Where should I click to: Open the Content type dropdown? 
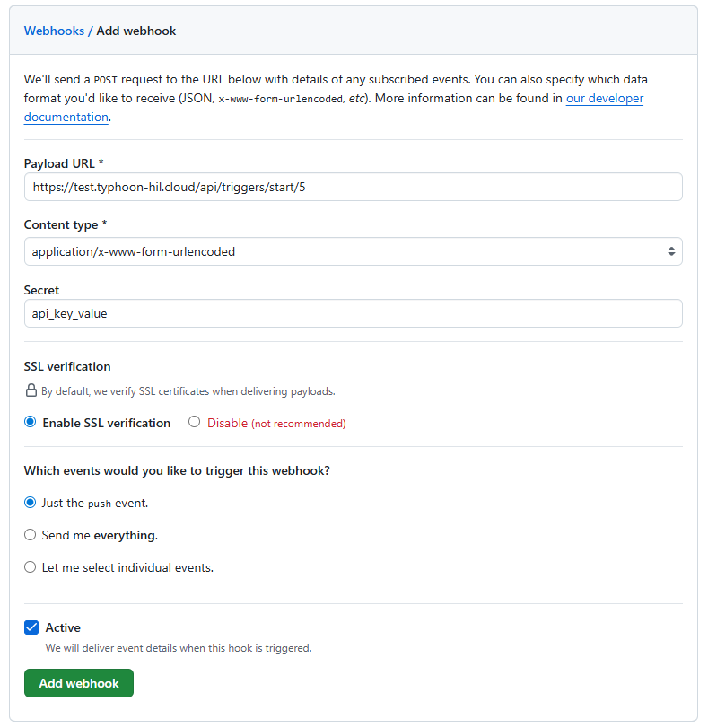(353, 251)
